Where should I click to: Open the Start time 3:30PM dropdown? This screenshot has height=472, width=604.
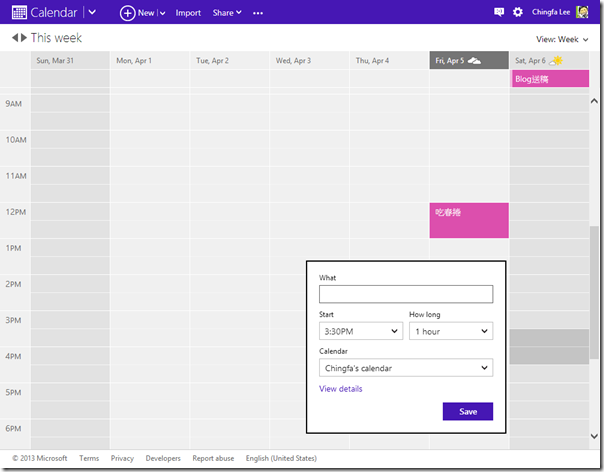tap(361, 331)
